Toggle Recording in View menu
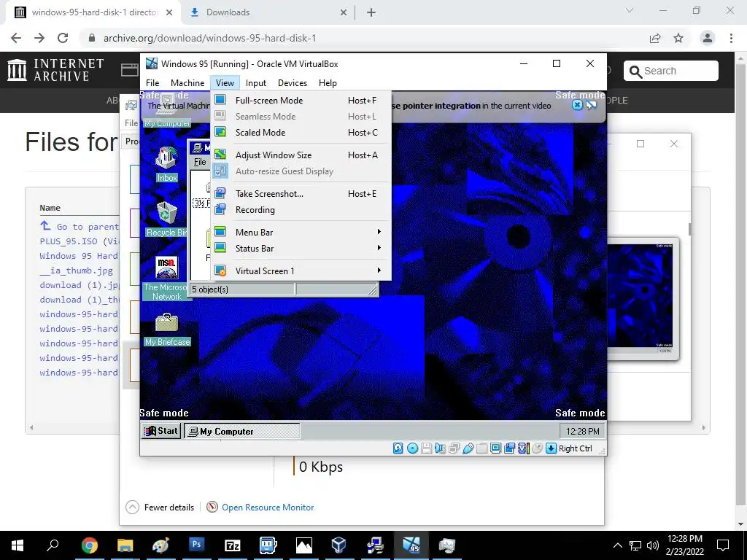This screenshot has width=747, height=560. point(301,210)
